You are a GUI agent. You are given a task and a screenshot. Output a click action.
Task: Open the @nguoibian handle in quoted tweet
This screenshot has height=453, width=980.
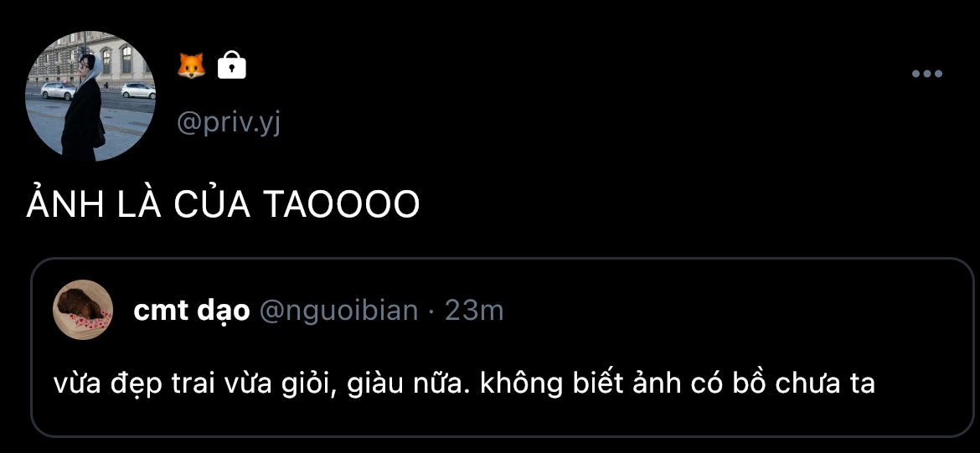[338, 310]
